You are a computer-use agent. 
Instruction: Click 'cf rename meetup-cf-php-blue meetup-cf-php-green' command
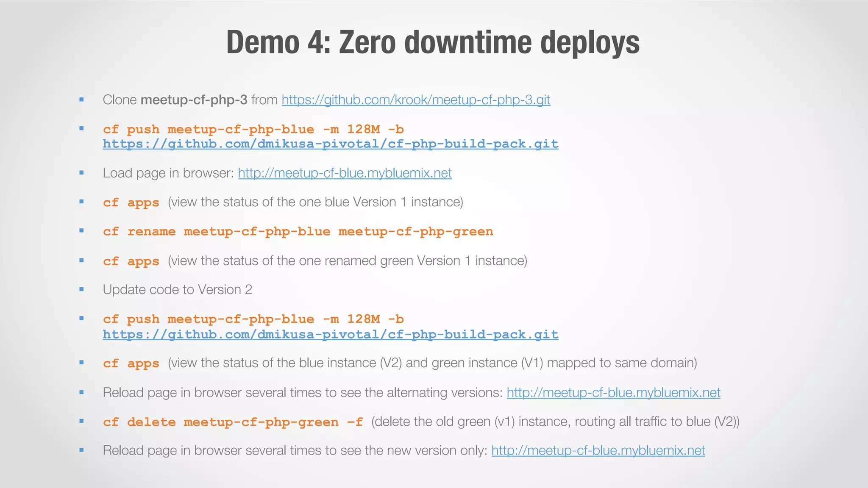click(298, 231)
